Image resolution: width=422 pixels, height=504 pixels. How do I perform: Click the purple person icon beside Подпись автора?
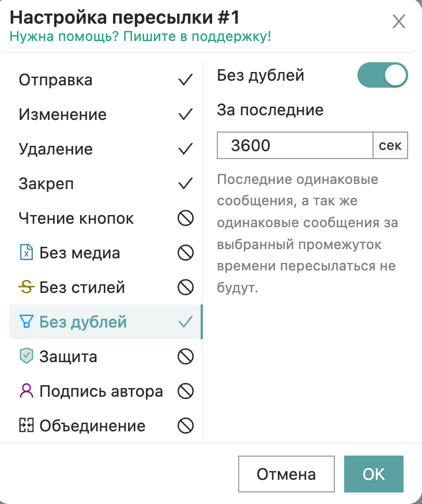point(27,392)
